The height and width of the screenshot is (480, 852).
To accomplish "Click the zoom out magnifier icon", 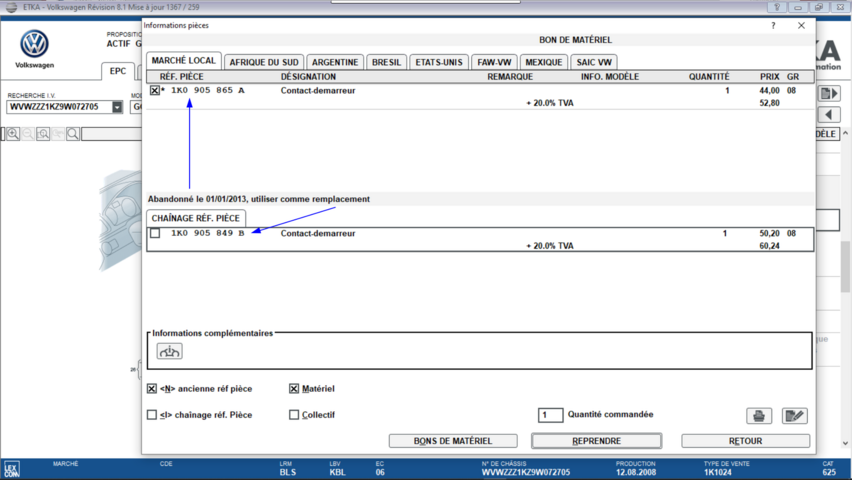I will pos(28,134).
